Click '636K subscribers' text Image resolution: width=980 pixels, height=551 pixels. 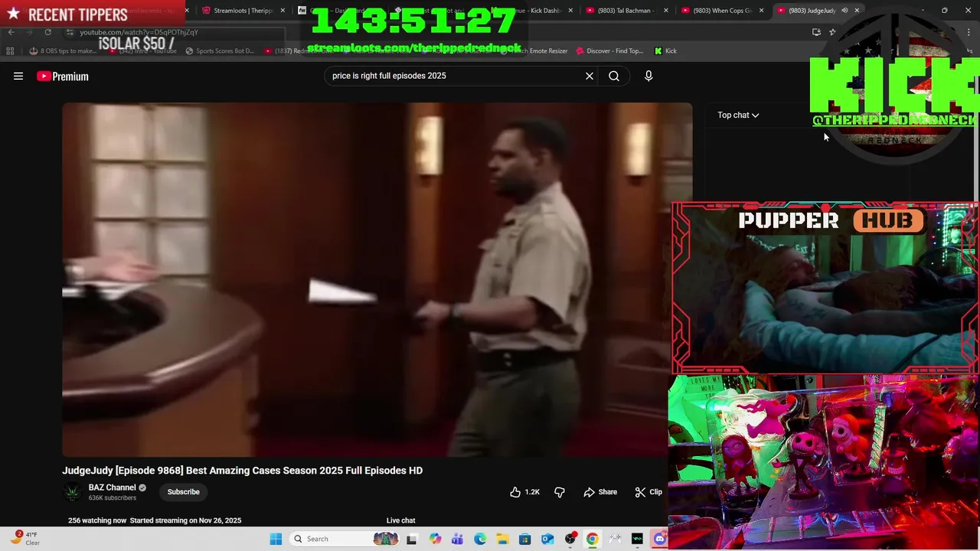tap(113, 498)
